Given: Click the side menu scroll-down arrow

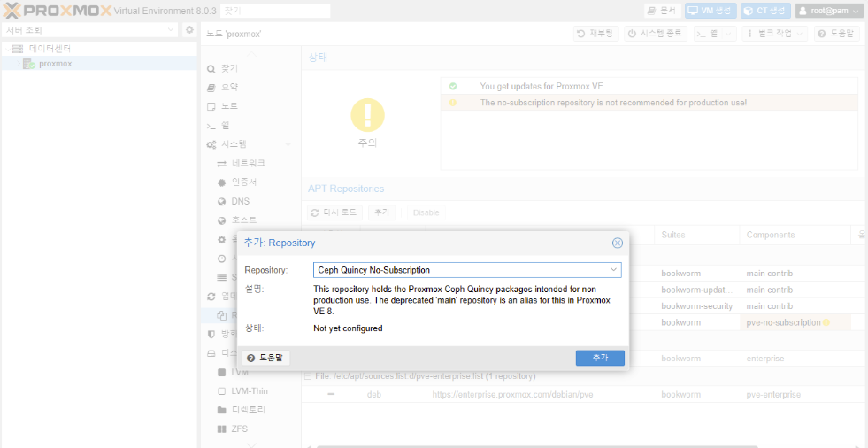Looking at the screenshot, I should click(250, 444).
